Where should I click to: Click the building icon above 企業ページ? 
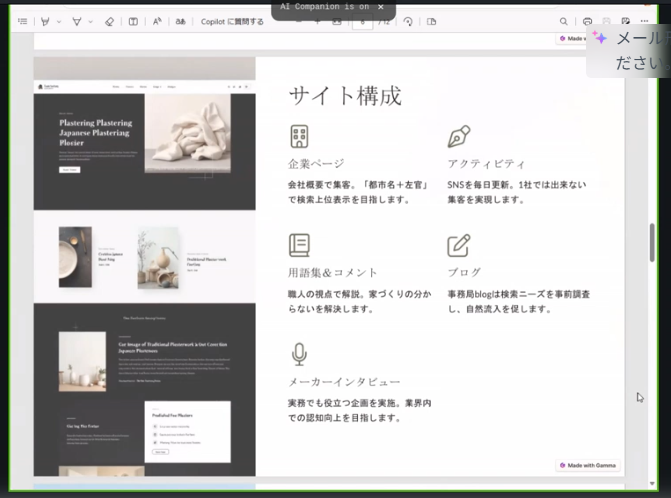point(299,136)
